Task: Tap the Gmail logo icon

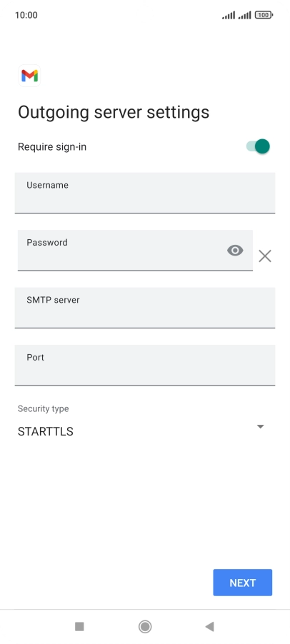Action: pos(29,76)
